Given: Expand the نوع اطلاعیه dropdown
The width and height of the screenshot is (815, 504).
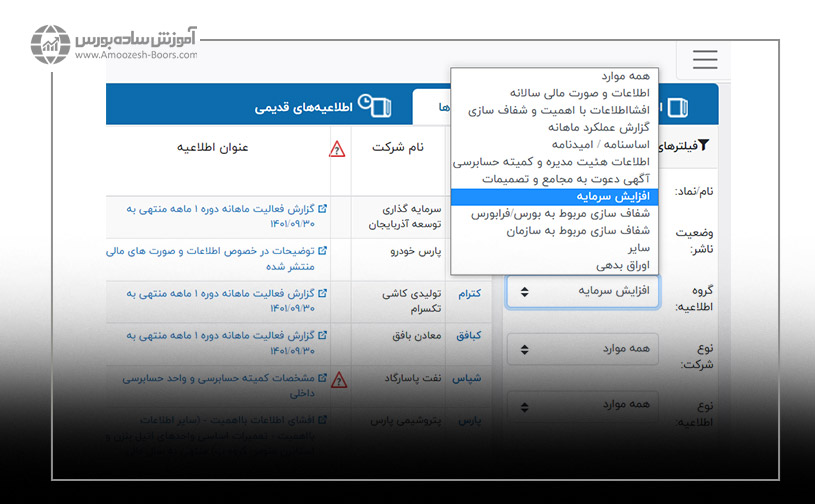Looking at the screenshot, I should 582,405.
